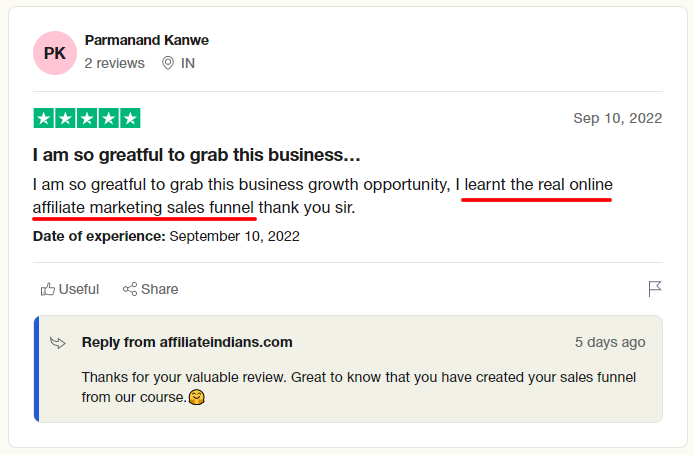Click the hugging face emoji in the reply
Screen dimensions: 694x455
[197, 397]
